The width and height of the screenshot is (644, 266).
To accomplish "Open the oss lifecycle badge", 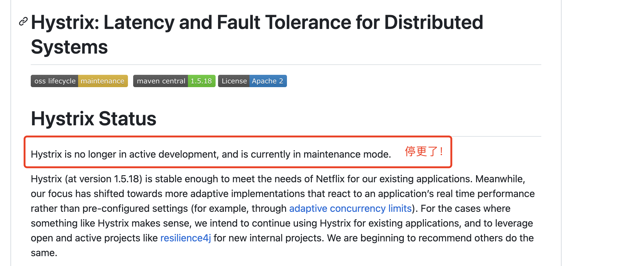I will click(55, 81).
